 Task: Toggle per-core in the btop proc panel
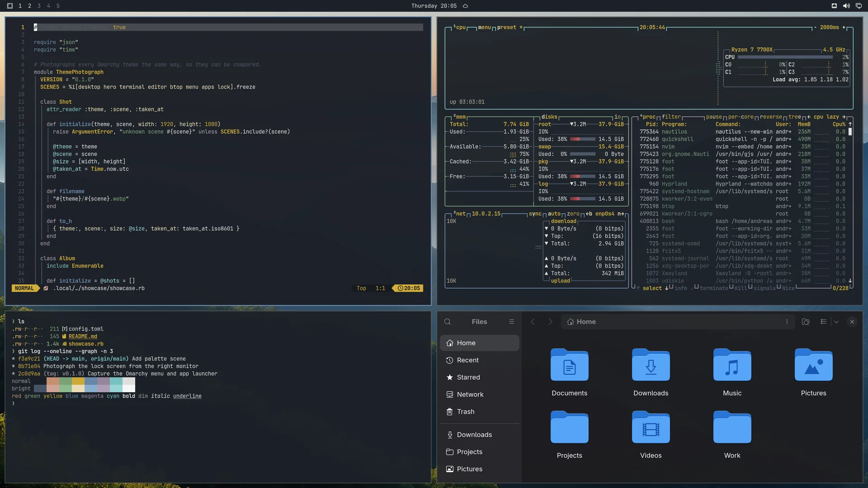741,117
